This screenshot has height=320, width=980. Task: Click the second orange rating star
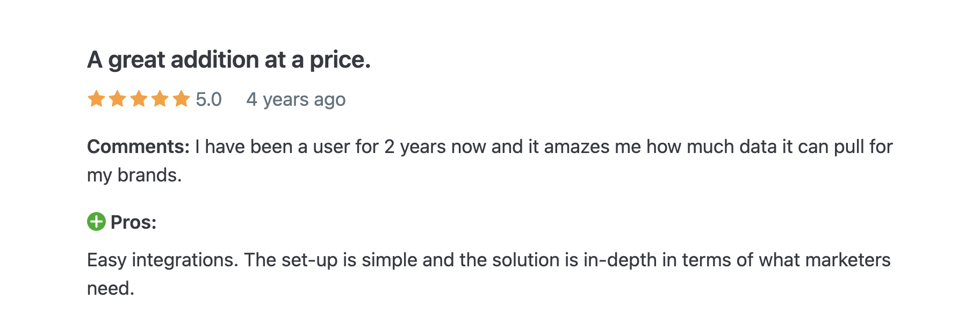117,99
